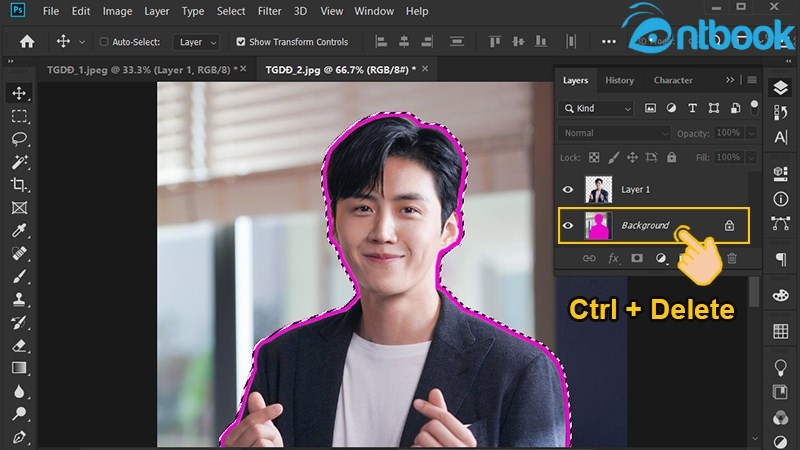
Task: Open Swatches grid panel icon
Action: click(x=781, y=331)
